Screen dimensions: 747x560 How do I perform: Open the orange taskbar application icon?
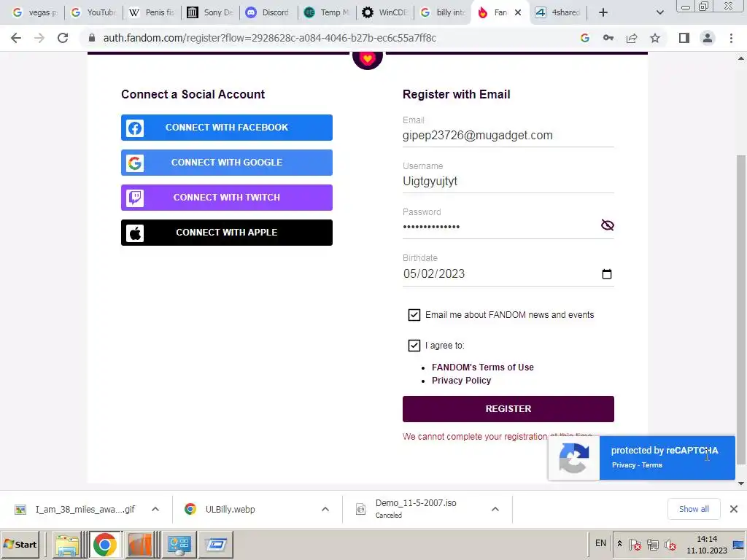(140, 545)
